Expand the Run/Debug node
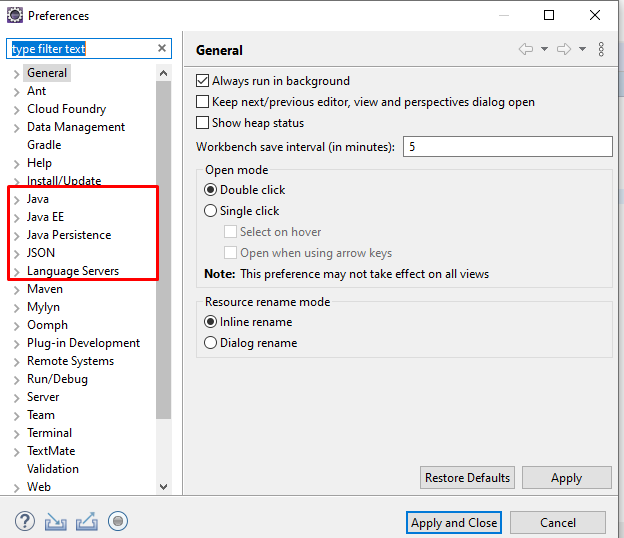Screen dimensions: 624x538 pos(16,380)
